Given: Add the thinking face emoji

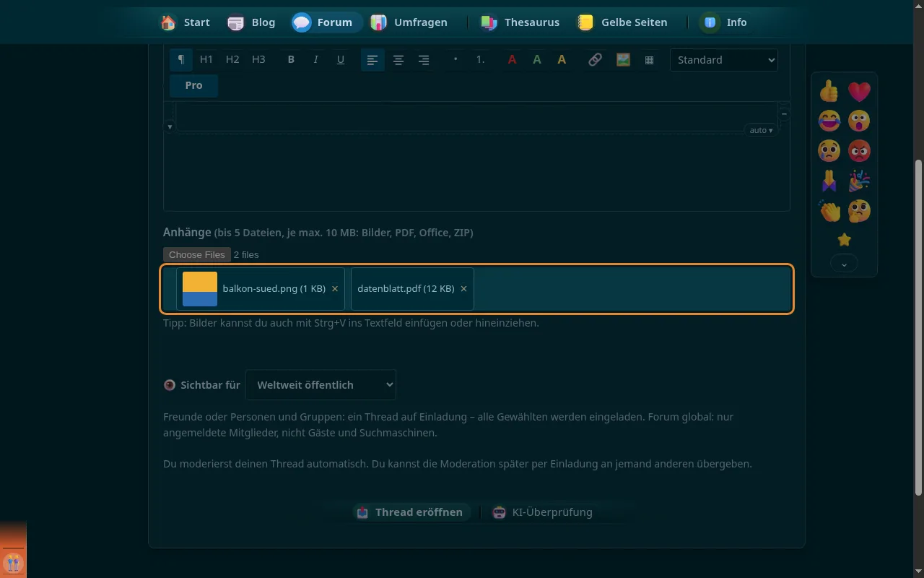Looking at the screenshot, I should [859, 211].
